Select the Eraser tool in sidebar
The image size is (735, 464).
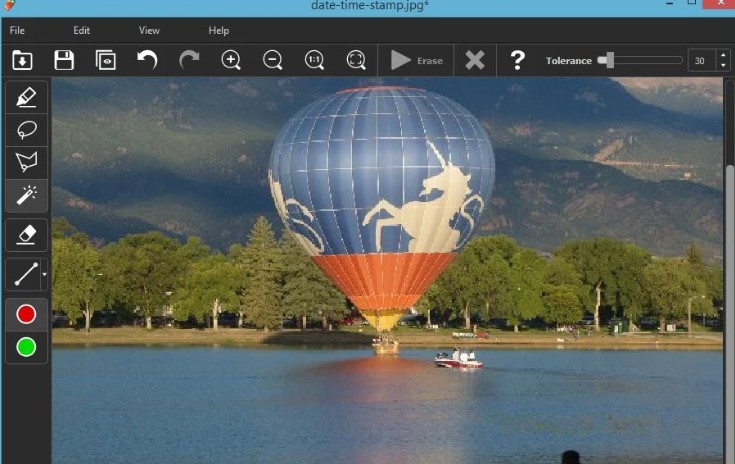click(27, 235)
